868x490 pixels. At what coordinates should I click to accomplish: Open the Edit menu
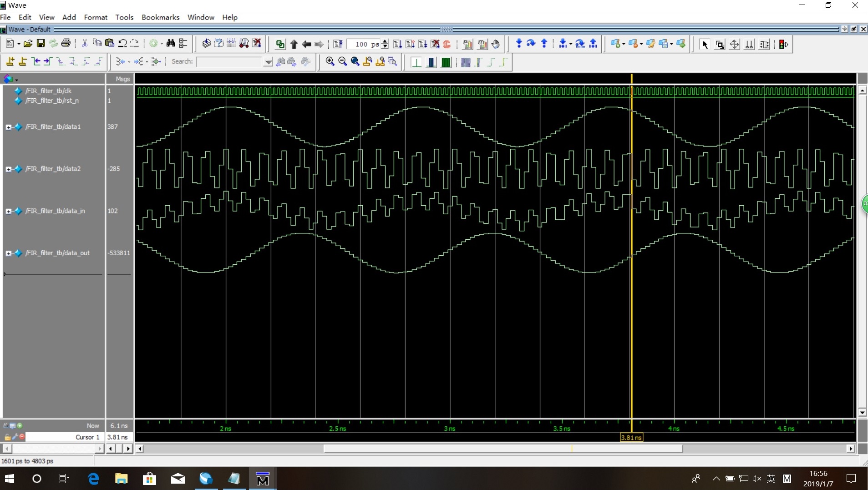[x=25, y=17]
